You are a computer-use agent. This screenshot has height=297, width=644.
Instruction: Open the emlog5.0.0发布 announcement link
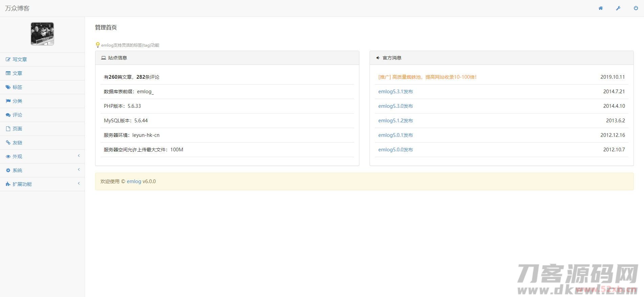[x=395, y=150]
